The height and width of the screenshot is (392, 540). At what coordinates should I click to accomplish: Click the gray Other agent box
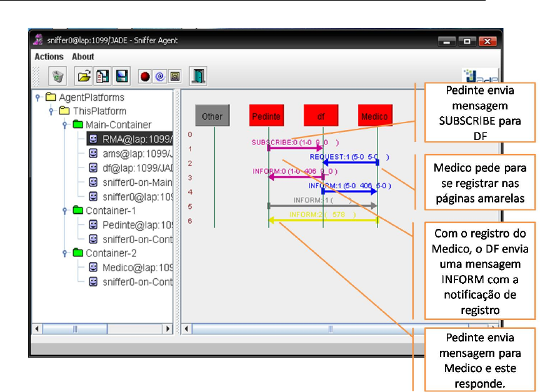(212, 116)
